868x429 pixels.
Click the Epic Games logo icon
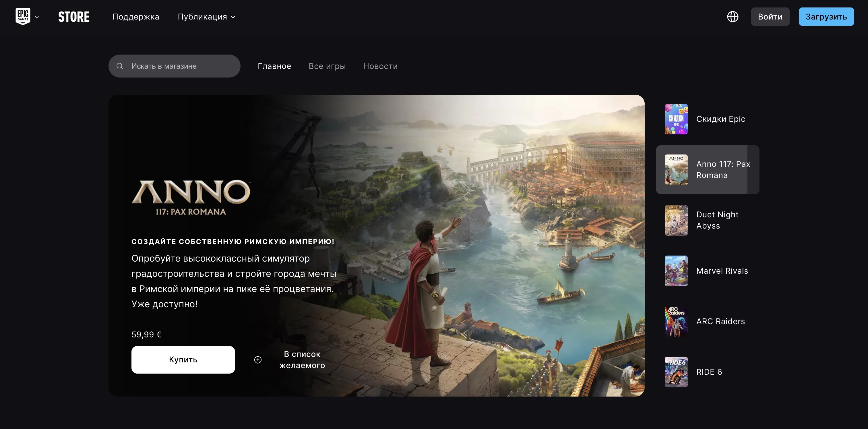coord(23,17)
